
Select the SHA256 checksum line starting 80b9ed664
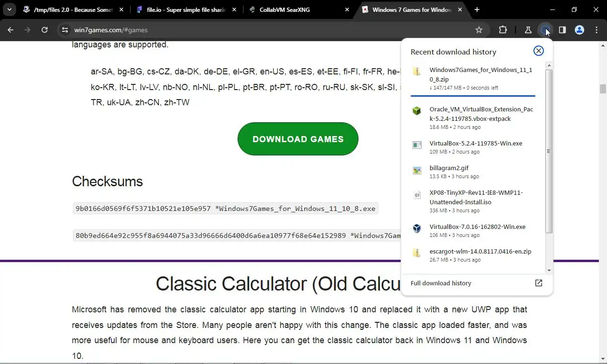pos(238,236)
